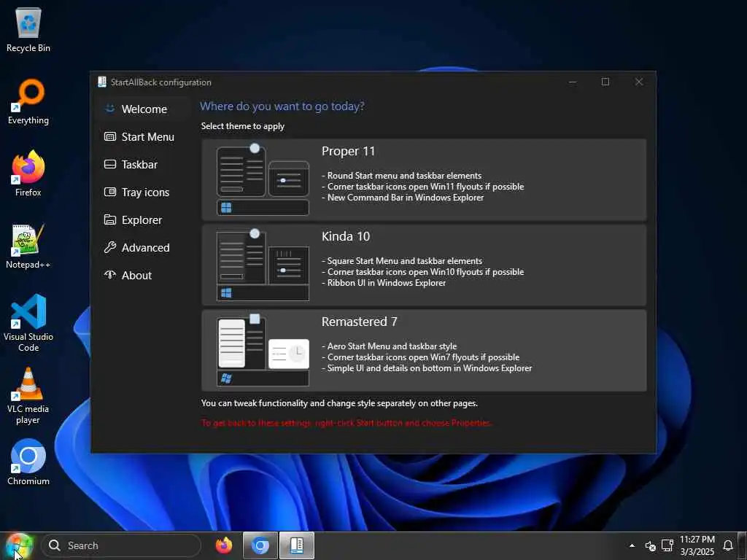Screen dimensions: 747x560
Task: Open Notepad++ desktop shortcut
Action: 28,246
